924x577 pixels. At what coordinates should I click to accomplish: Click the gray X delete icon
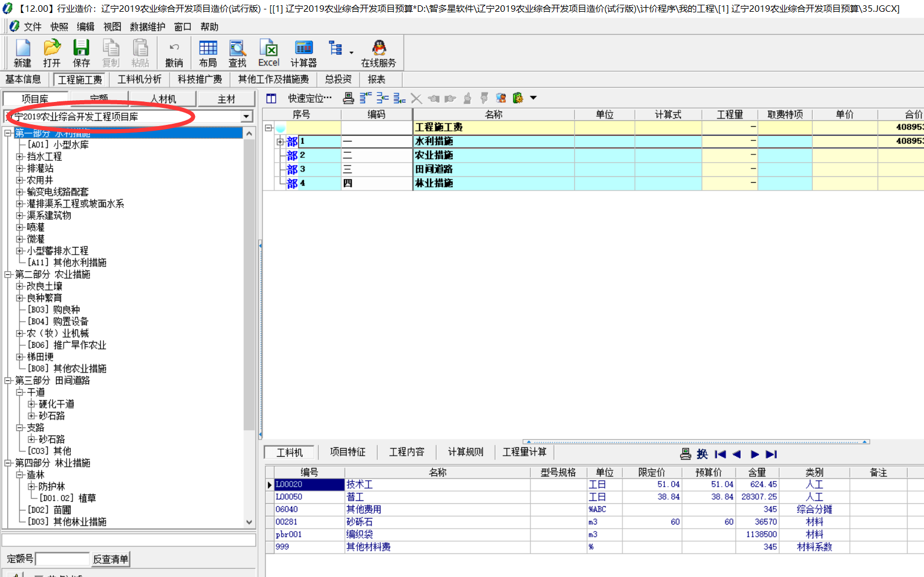416,98
